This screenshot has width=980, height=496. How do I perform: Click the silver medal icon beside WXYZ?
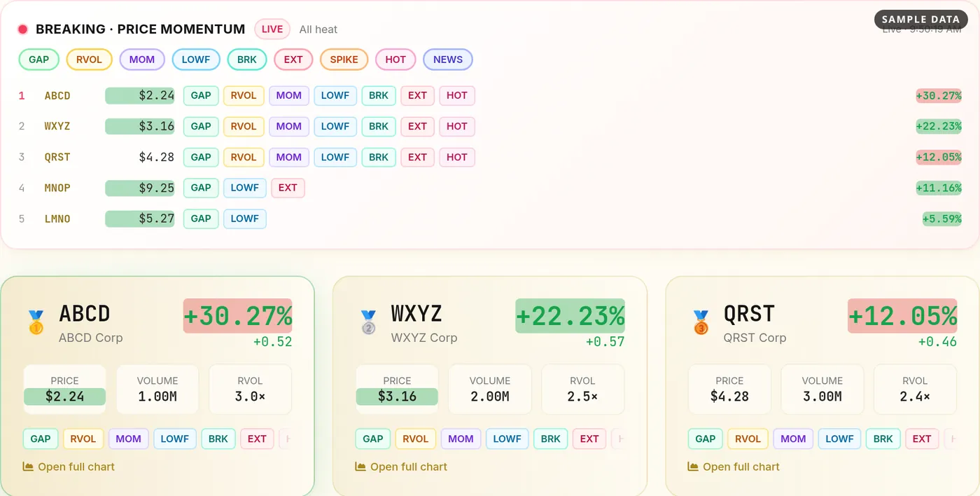[x=368, y=323]
